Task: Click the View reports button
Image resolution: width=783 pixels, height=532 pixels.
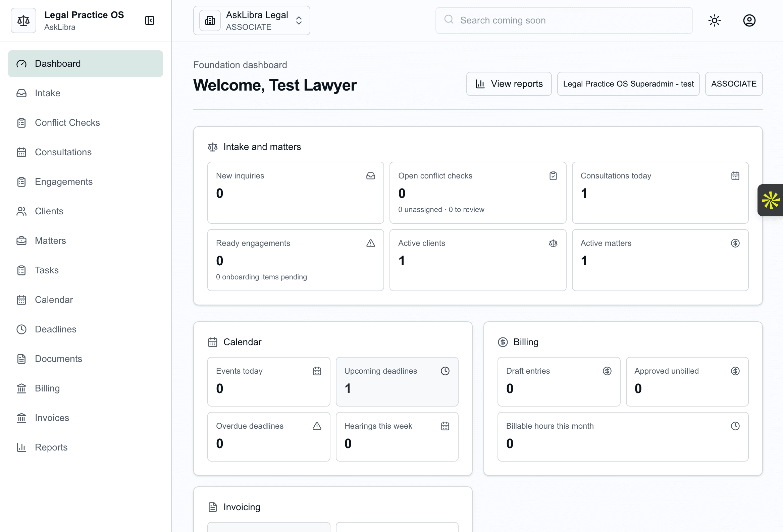Action: (509, 84)
